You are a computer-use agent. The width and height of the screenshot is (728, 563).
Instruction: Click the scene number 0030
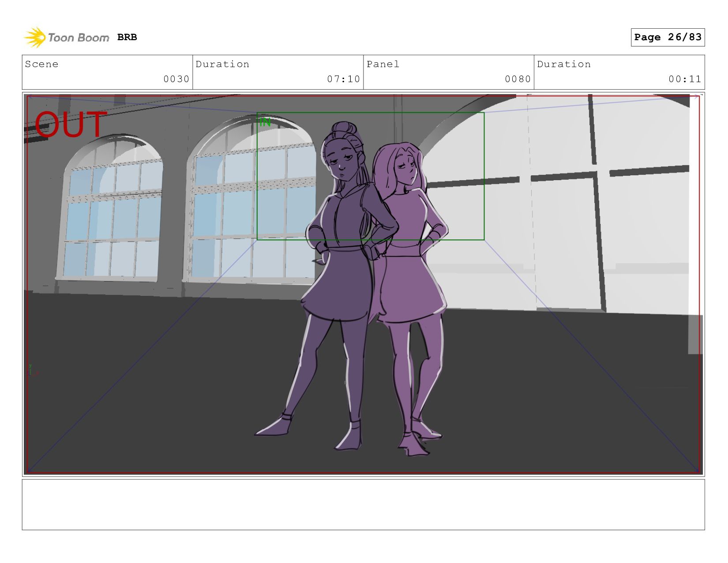point(176,79)
